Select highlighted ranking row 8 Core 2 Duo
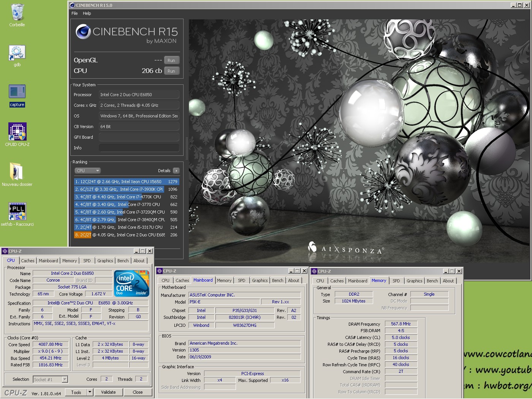The width and height of the screenshot is (532, 399). [x=126, y=235]
